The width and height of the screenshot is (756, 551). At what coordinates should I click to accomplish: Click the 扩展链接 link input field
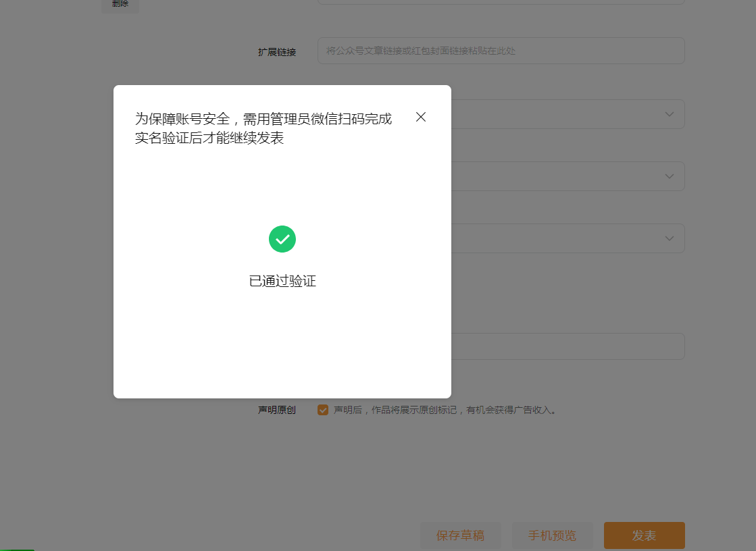coord(501,51)
